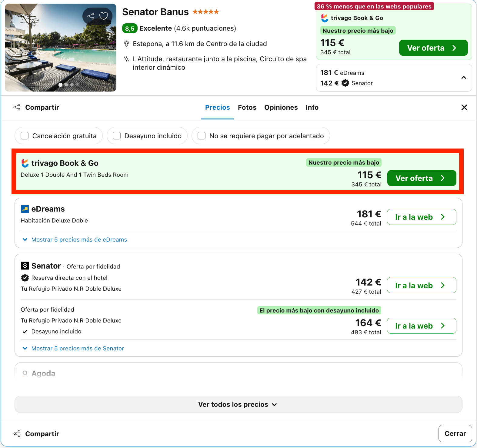Click Habitación Deluxe Doble text

coord(54,221)
